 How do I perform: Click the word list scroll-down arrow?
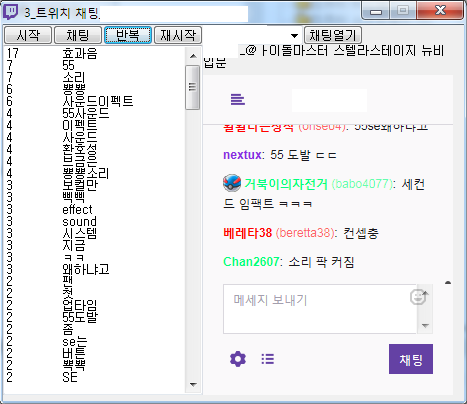tap(193, 385)
